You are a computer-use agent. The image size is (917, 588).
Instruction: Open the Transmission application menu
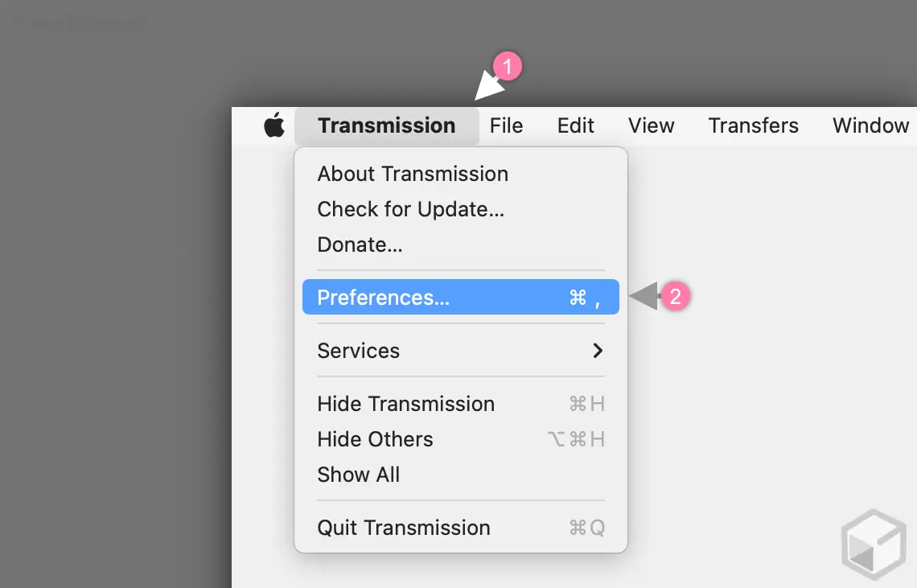point(386,125)
